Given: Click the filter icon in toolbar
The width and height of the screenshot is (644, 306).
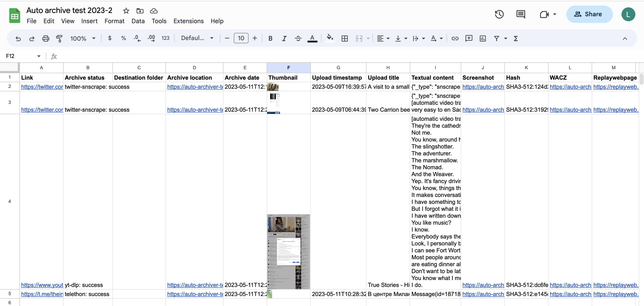Looking at the screenshot, I should (497, 38).
